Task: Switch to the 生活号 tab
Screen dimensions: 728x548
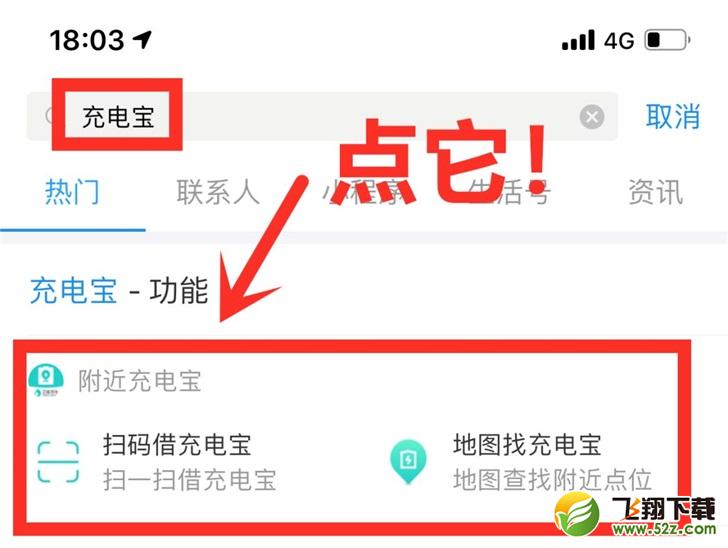Action: (509, 192)
